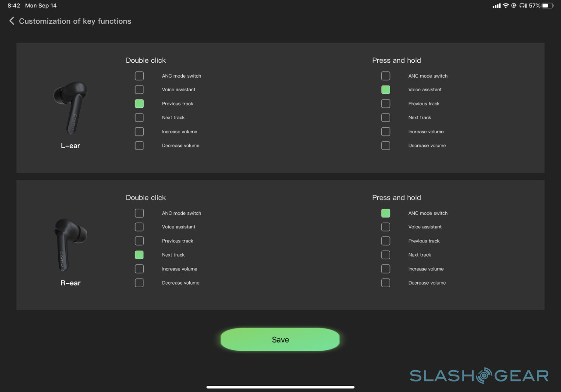Image resolution: width=561 pixels, height=392 pixels.
Task: Select R-ear press and hold Previous track
Action: pos(386,241)
